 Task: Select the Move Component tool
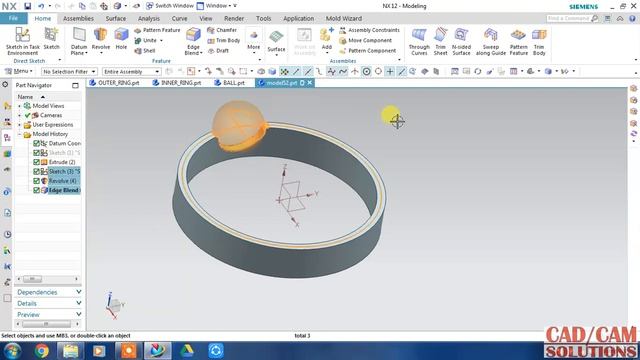(365, 40)
